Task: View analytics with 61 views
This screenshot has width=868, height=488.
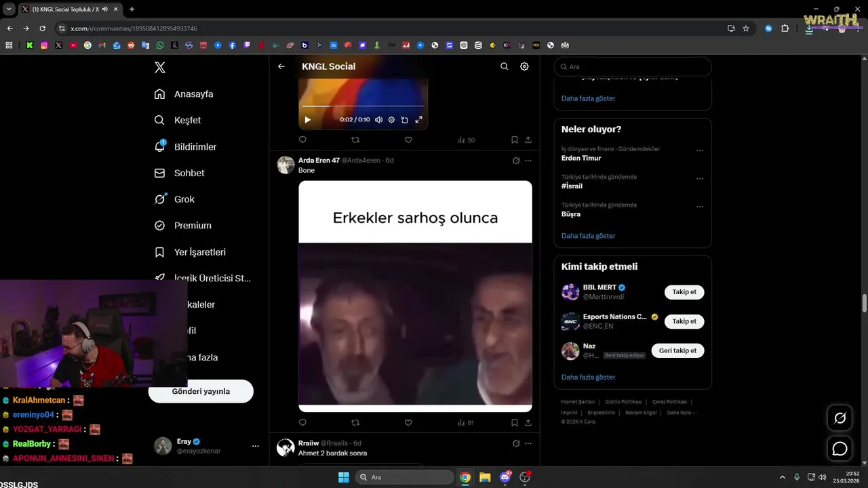Action: [x=466, y=423]
